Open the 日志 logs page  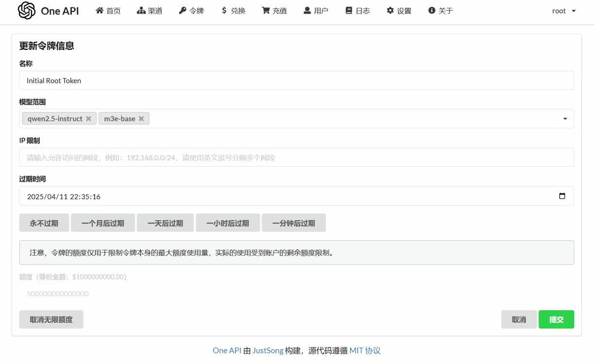point(358,11)
